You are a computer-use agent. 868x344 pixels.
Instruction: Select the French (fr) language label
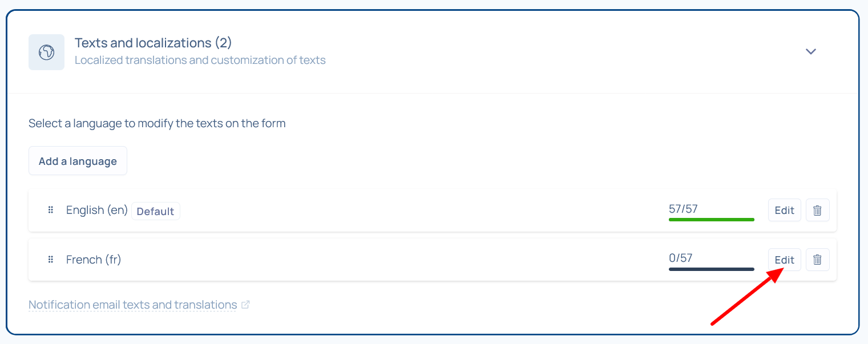coord(94,260)
